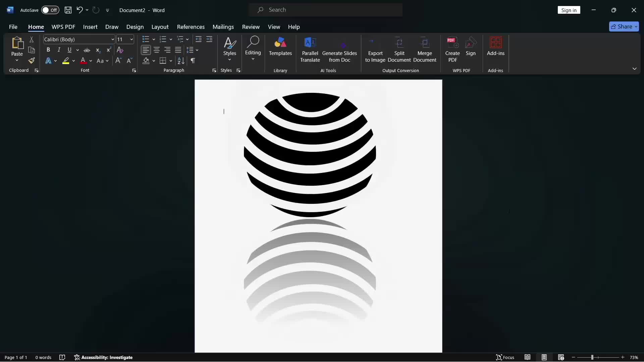Click the Clear All Formatting icon
Screen dimensions: 644x362
120,50
